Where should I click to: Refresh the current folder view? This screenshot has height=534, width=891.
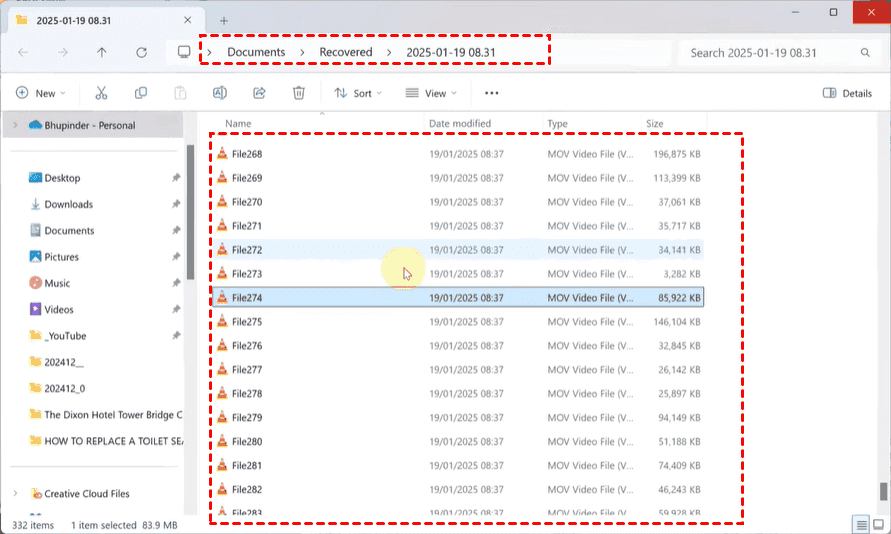(141, 52)
